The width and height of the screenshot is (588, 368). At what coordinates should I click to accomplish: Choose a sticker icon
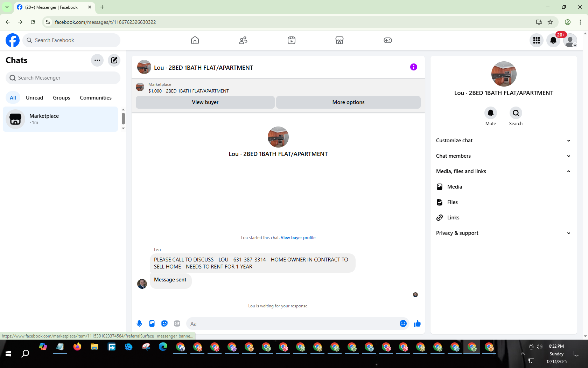coord(164,323)
